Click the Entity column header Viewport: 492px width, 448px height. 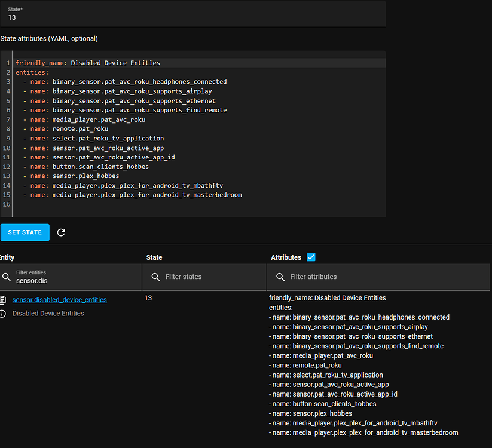[x=7, y=257]
